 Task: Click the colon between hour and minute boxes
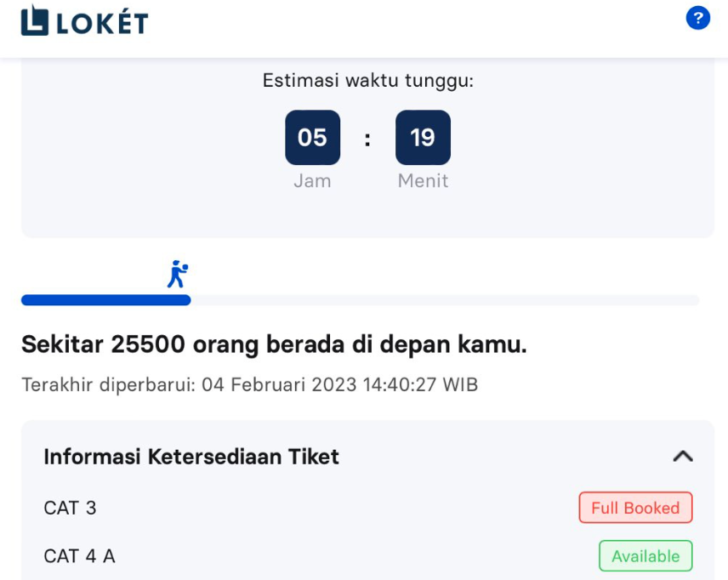367,139
